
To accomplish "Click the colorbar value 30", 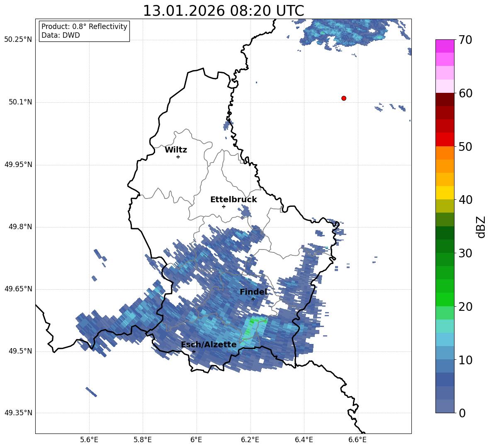I will pos(465,253).
